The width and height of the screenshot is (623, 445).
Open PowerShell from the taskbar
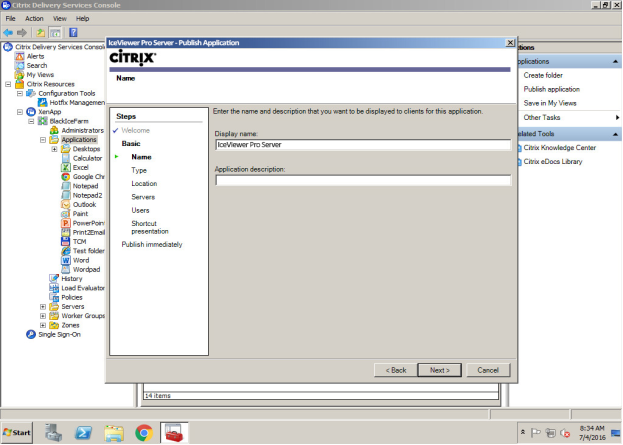click(83, 433)
